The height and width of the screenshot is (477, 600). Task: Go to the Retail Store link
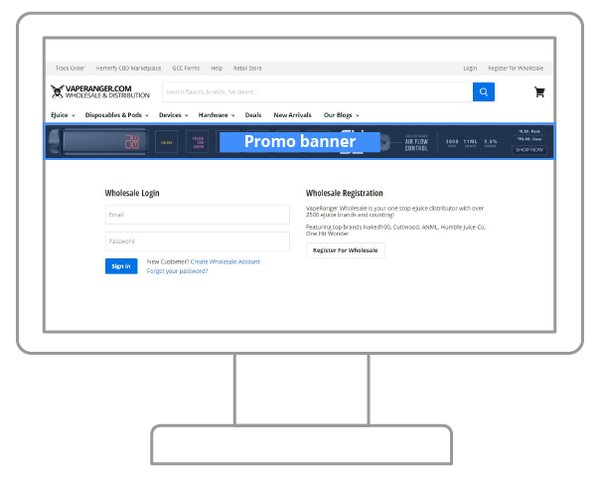click(247, 68)
